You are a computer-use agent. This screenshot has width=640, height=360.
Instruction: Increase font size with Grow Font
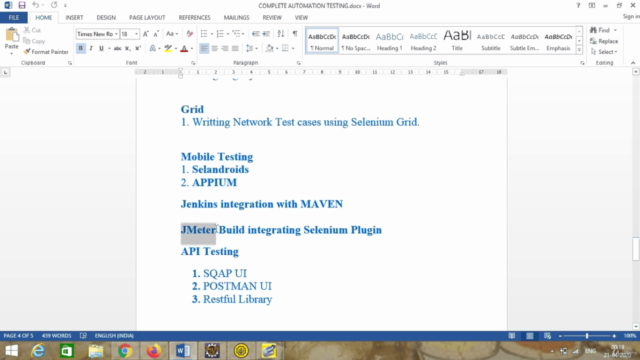(x=146, y=34)
